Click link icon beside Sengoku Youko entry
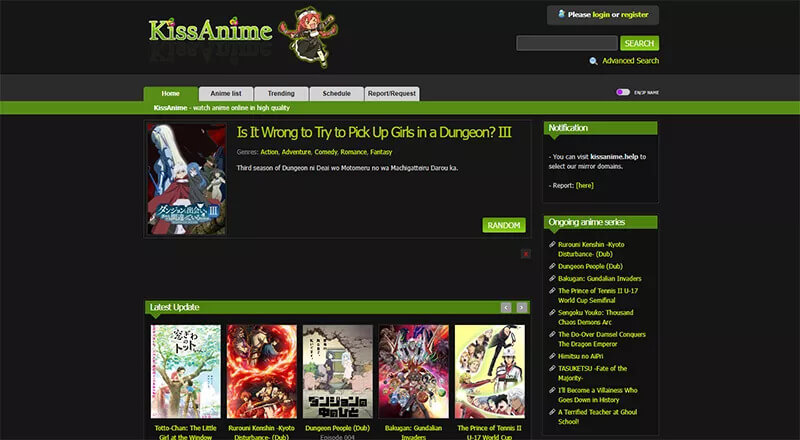 552,312
